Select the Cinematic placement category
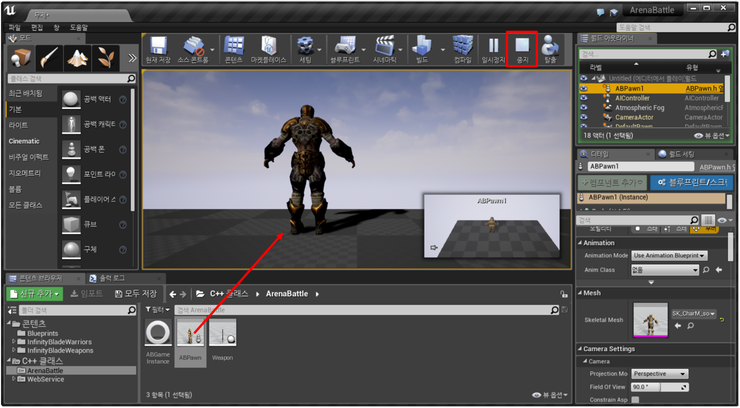The image size is (740, 408). pos(24,142)
